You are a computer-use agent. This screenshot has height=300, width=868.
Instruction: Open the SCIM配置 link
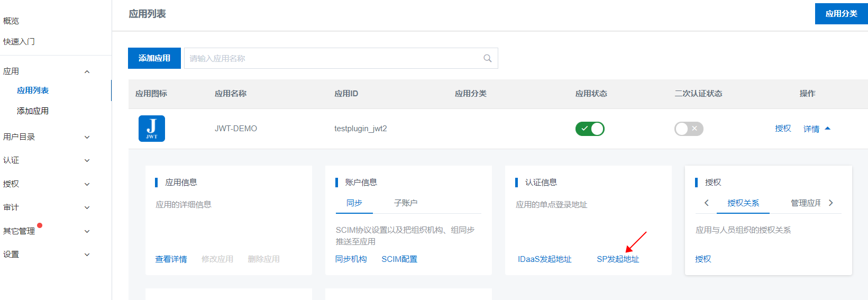click(399, 259)
